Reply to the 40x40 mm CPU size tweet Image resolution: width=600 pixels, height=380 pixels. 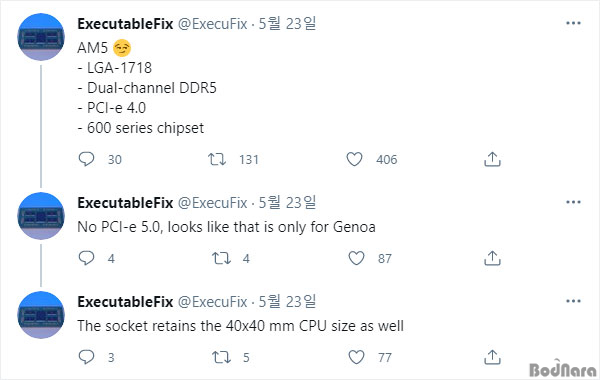(x=86, y=357)
